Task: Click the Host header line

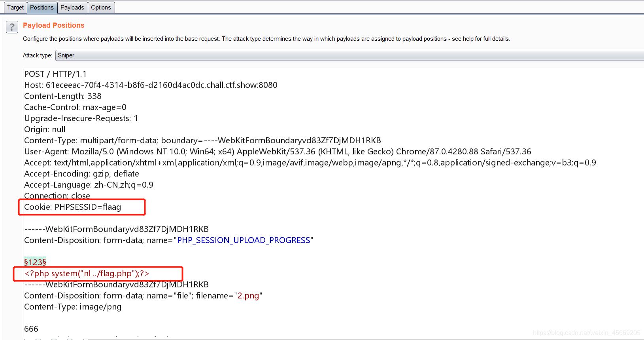Action: (x=151, y=85)
